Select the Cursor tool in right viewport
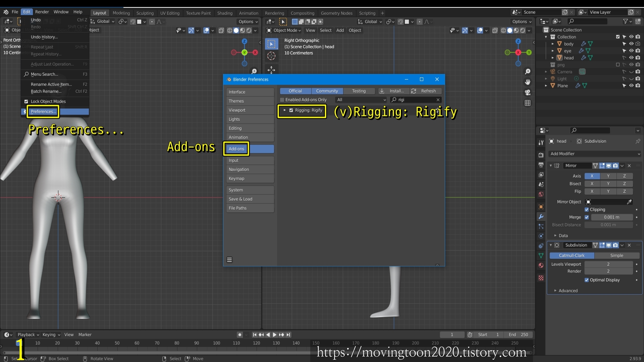Screen dimensions: 644x362 271,56
